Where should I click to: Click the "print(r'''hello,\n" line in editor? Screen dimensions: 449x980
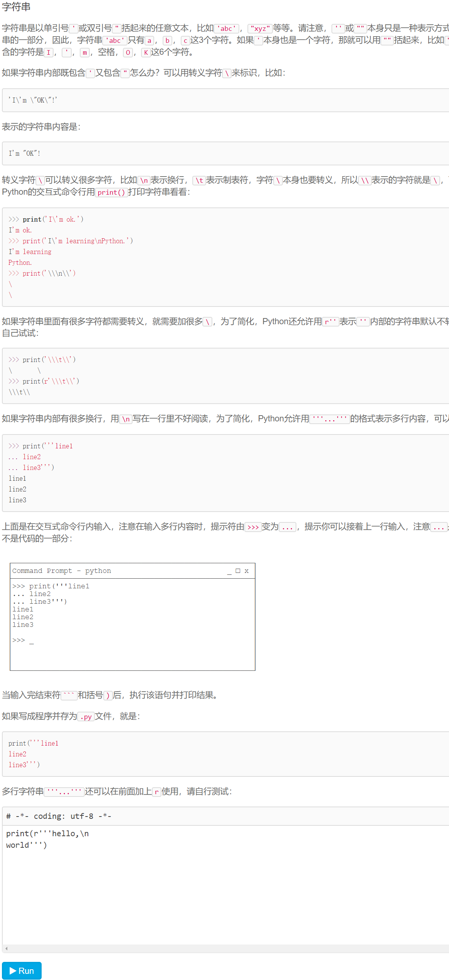47,833
